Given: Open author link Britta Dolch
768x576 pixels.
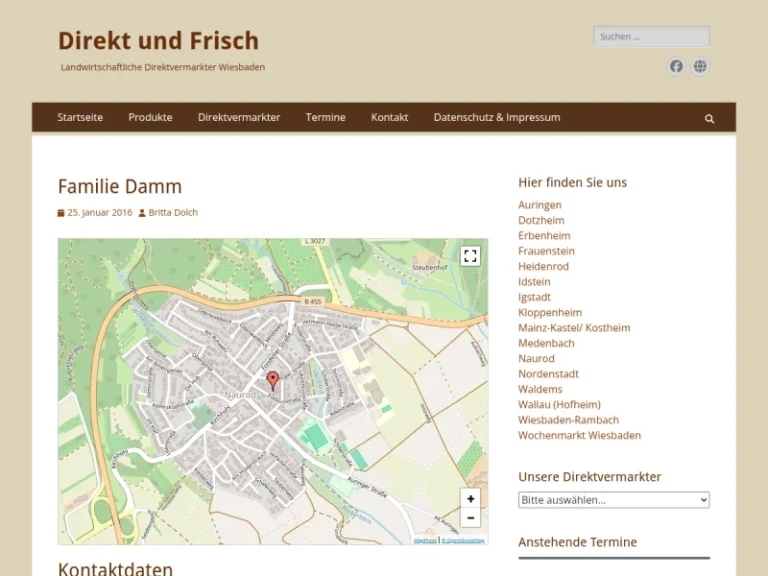Looking at the screenshot, I should click(173, 213).
